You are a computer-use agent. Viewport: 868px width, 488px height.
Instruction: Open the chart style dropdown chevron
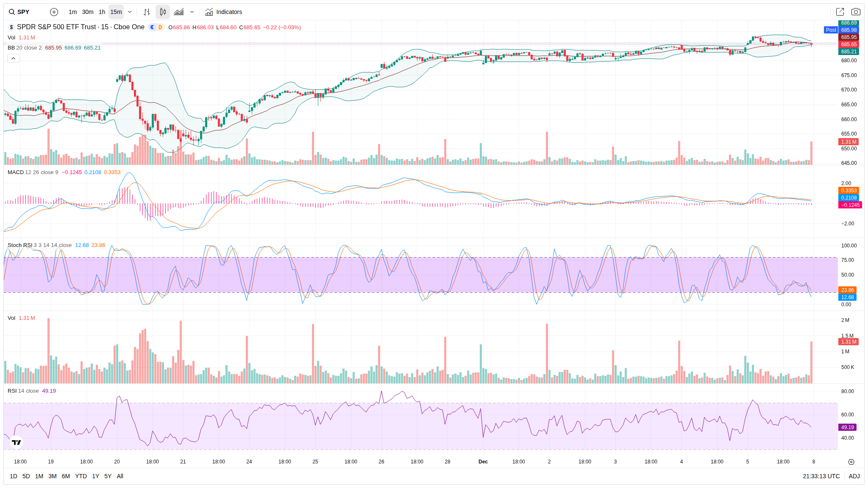(x=192, y=12)
